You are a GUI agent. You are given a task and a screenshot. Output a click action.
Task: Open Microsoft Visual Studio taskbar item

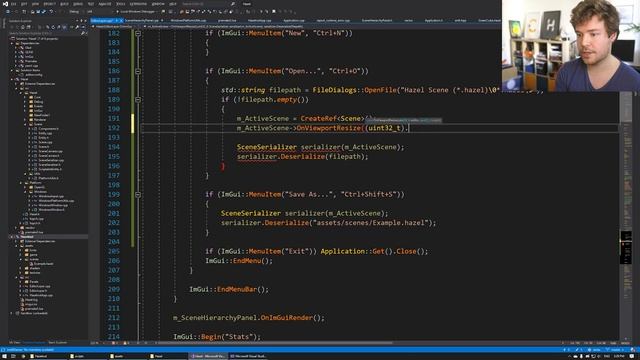pyautogui.click(x=248, y=356)
